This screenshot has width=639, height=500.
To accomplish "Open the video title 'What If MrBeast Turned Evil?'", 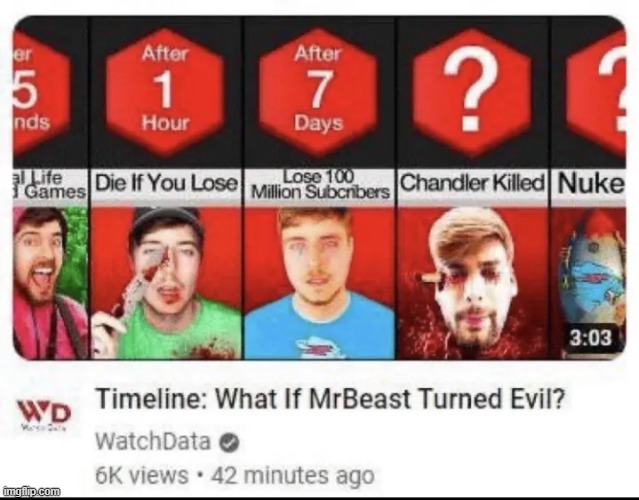I will pos(331,399).
